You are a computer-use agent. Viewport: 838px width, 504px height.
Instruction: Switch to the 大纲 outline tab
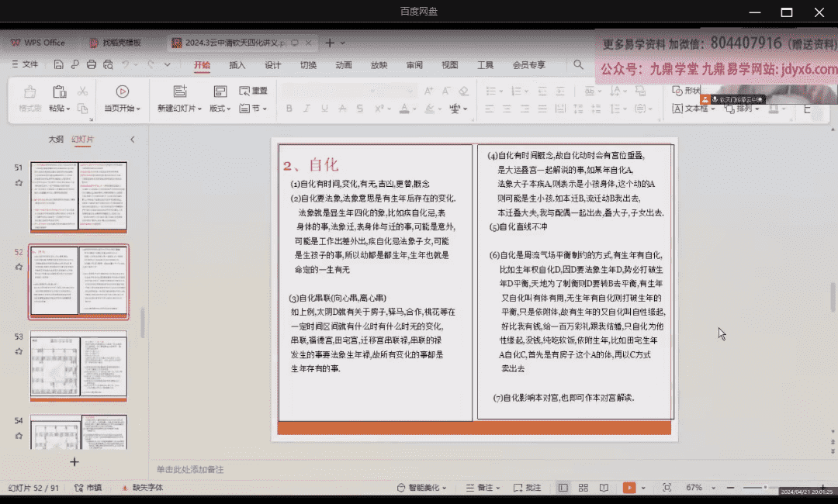point(56,140)
